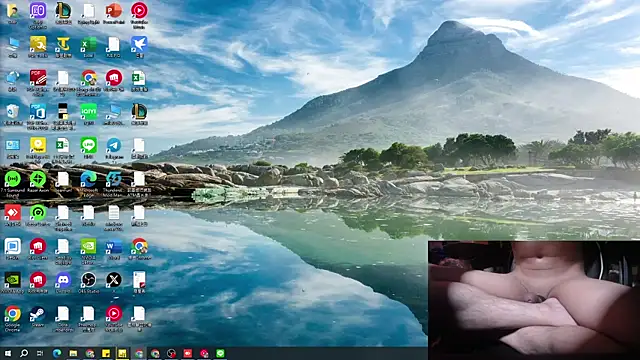Open the Discord desktop icon

coord(63,283)
